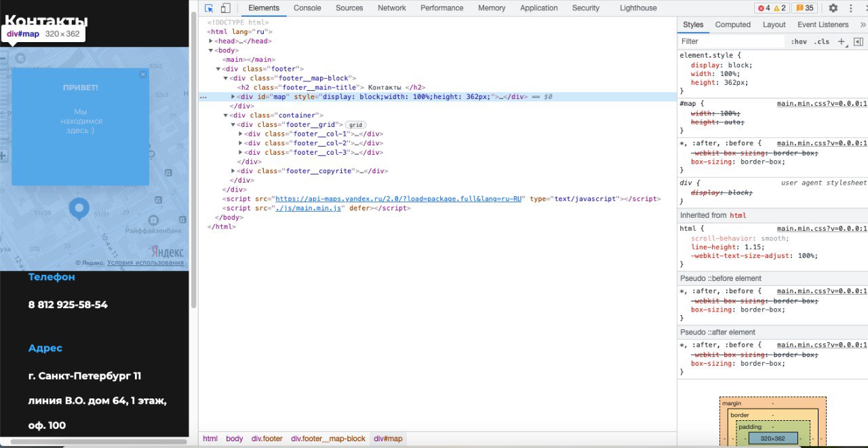Viewport: 868px width, 448px height.
Task: Switch to the Console tab
Action: pyautogui.click(x=307, y=8)
